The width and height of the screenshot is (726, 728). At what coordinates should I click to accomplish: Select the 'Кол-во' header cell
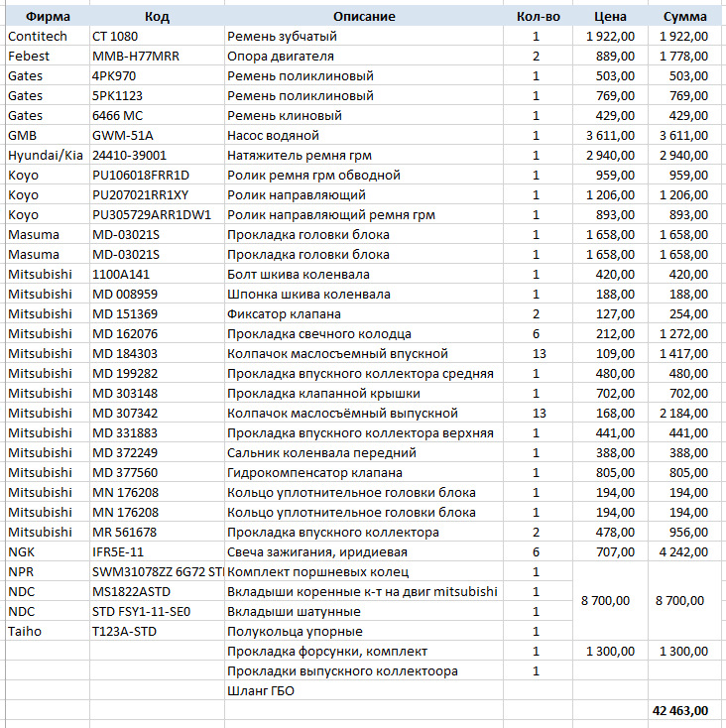click(x=538, y=16)
